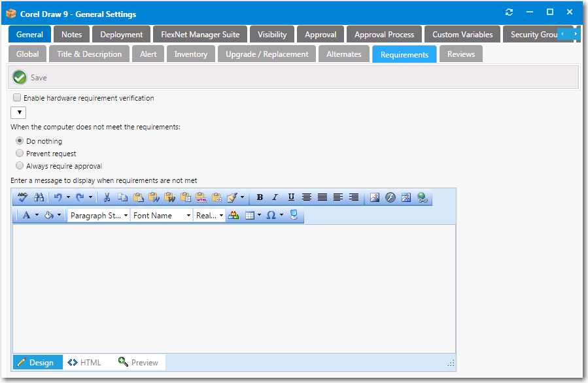This screenshot has height=383, width=588.
Task: Expand the small arrow dropdown below the checkbox
Action: point(18,112)
